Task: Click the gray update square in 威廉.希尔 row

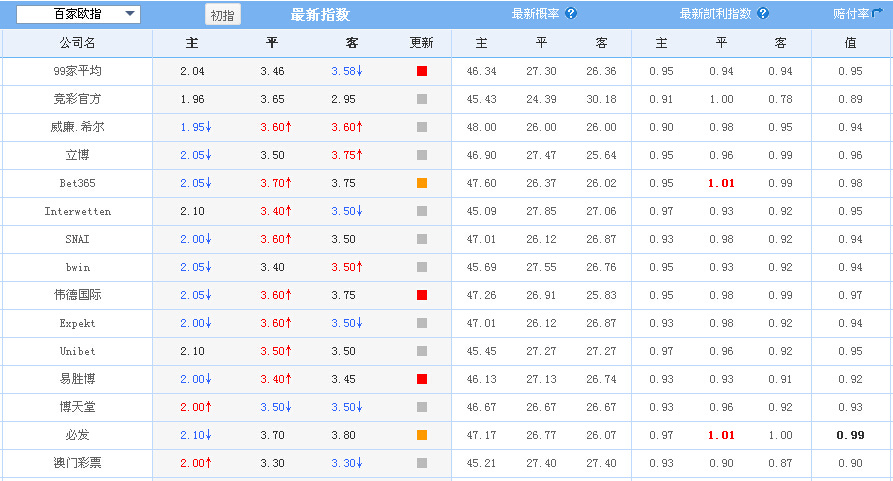Action: (x=422, y=127)
